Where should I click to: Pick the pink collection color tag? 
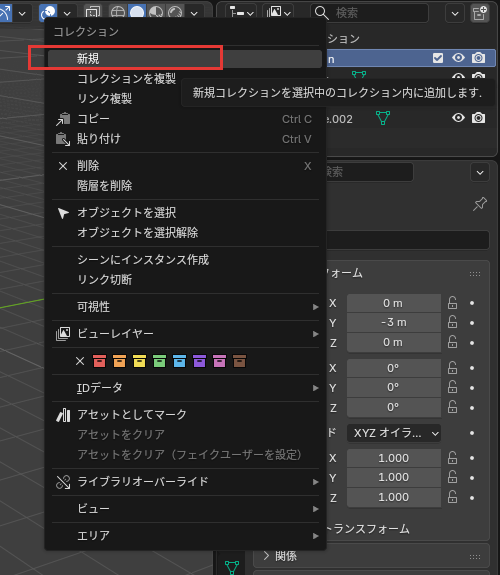tap(219, 361)
